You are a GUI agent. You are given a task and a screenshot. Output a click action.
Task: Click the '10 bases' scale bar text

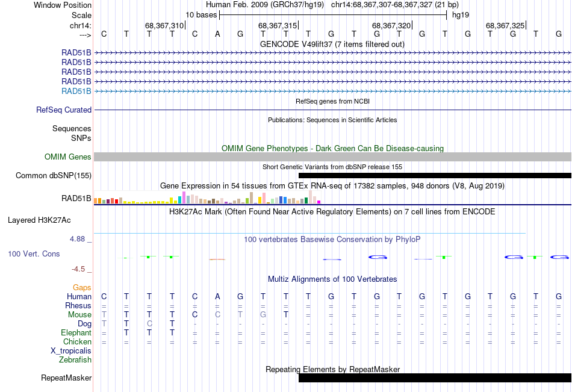coord(201,15)
